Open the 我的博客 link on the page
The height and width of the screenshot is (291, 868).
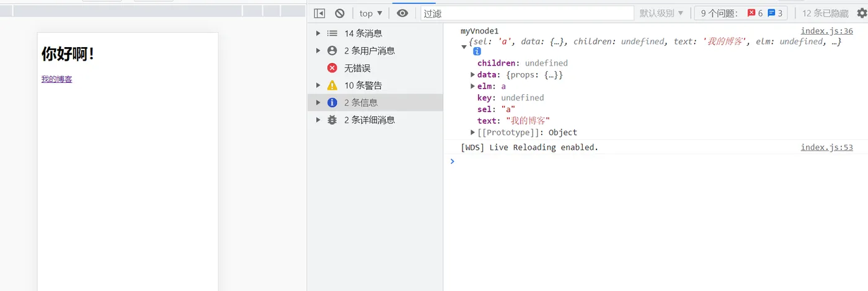click(56, 79)
